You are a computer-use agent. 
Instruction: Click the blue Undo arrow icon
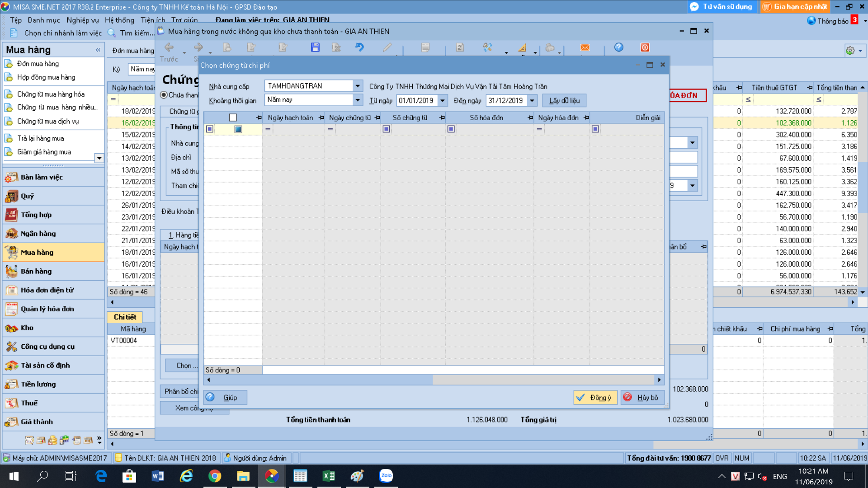click(359, 47)
